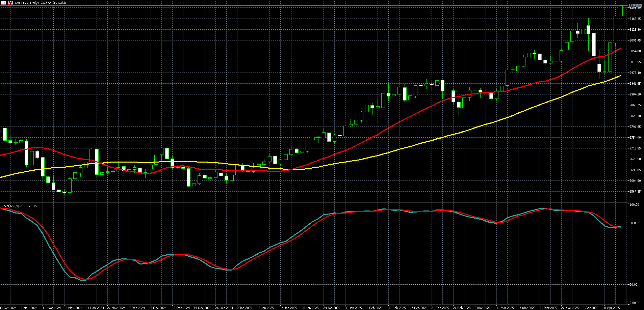The image size is (644, 310).
Task: Select the 2642.05 price level
Action: (635, 170)
